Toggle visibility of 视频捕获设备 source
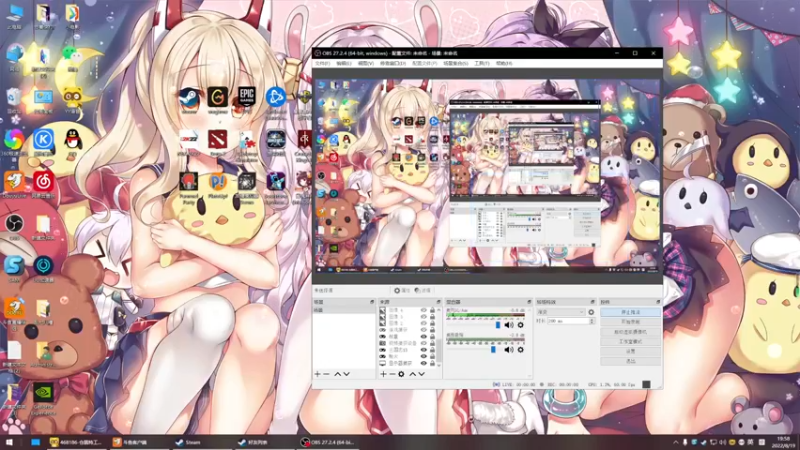Viewport: 800px width, 450px height. click(x=423, y=343)
